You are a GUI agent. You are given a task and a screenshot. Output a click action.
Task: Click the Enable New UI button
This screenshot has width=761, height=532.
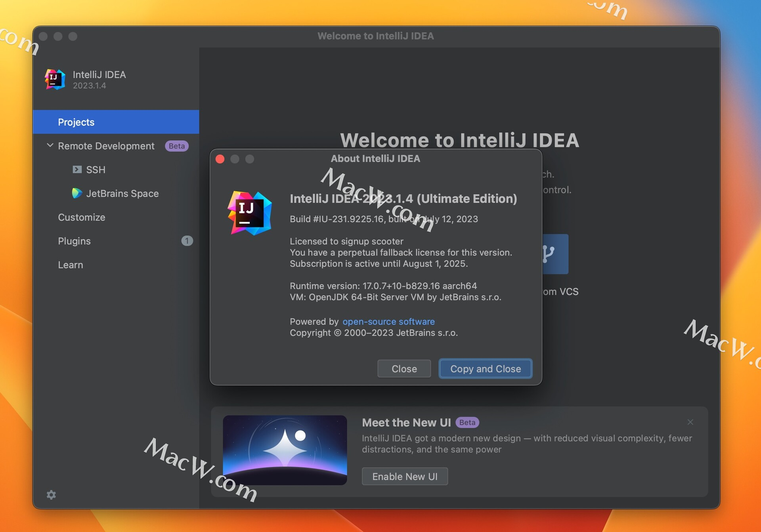[405, 476]
